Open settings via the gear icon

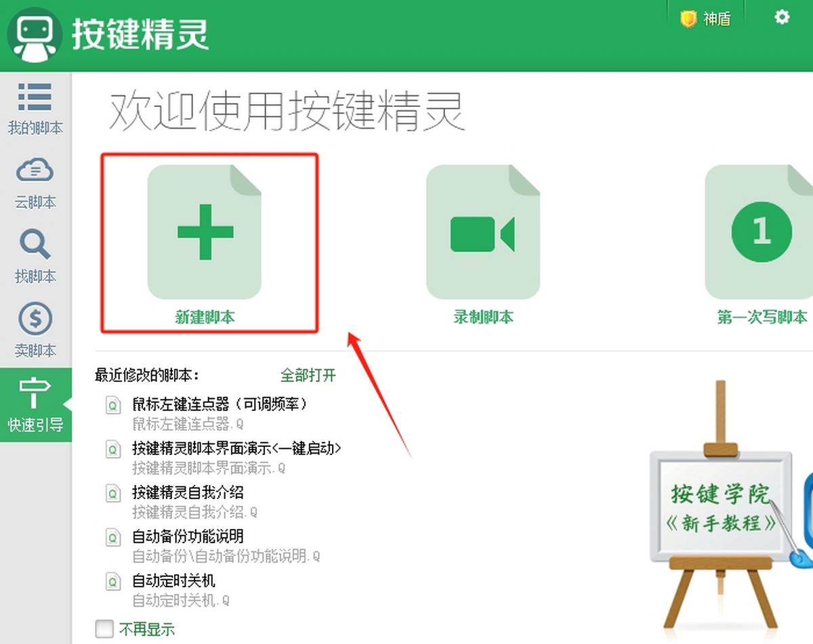click(x=782, y=18)
